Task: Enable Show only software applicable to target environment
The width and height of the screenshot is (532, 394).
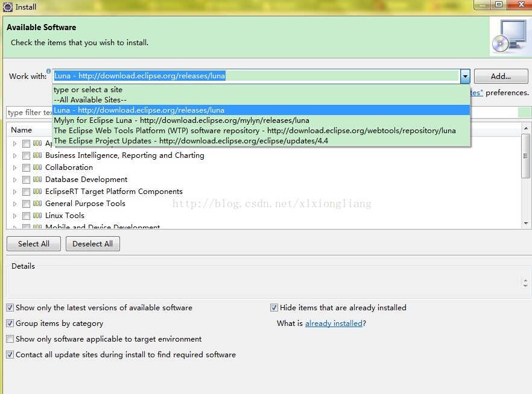Action: (x=10, y=339)
